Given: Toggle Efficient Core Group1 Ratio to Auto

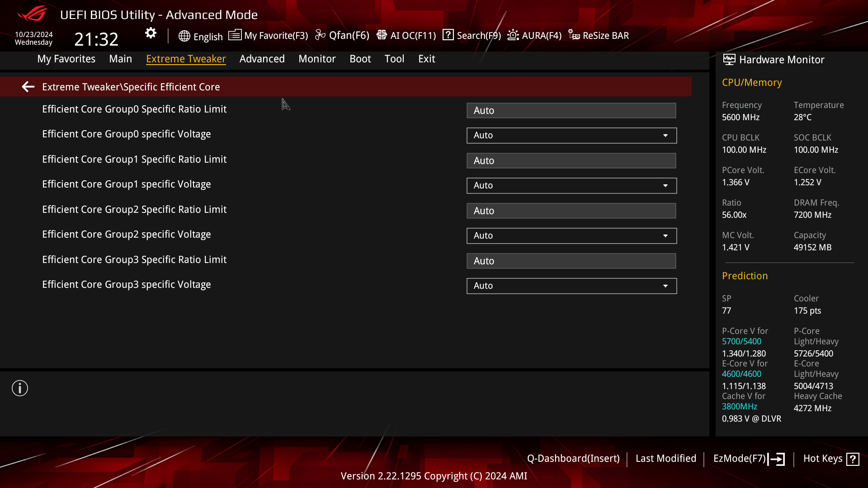Looking at the screenshot, I should tap(571, 160).
